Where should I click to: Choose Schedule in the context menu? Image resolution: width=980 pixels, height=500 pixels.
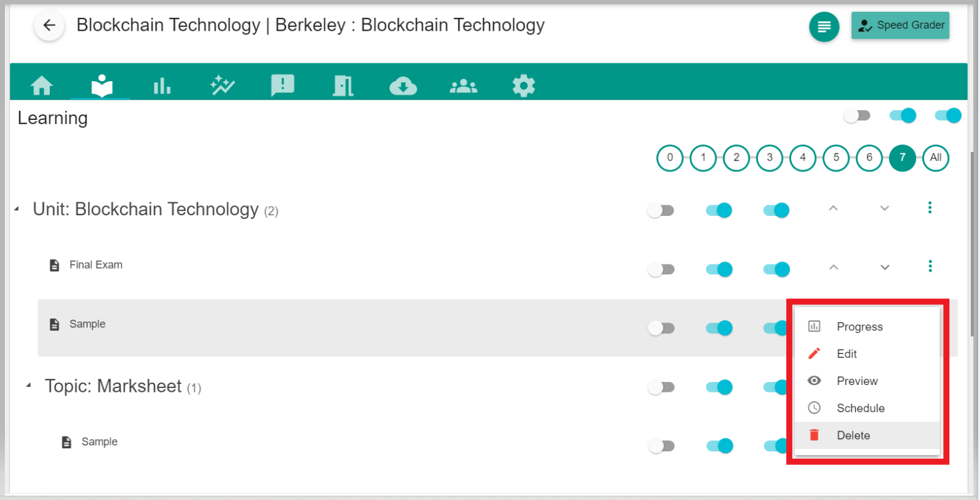(x=860, y=408)
